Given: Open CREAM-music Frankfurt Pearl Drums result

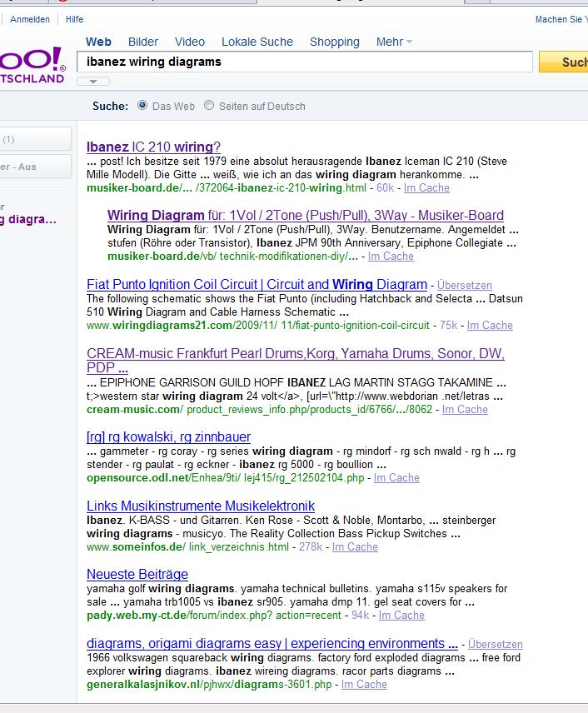Looking at the screenshot, I should (296, 360).
